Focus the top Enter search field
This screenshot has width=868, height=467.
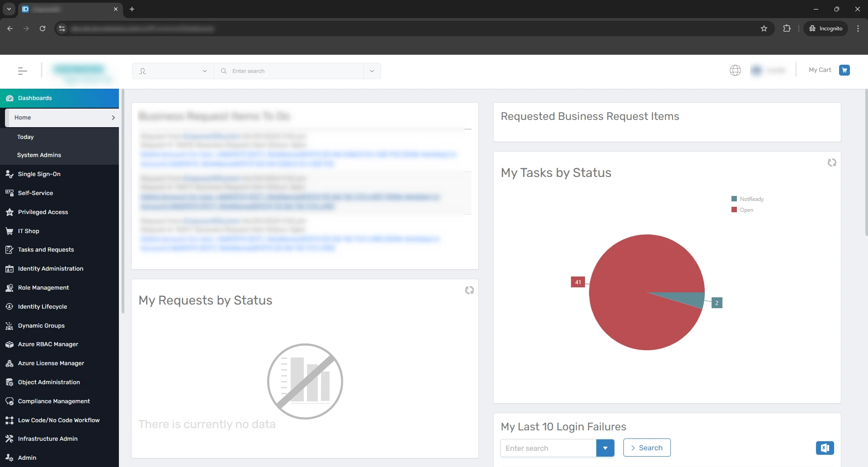click(x=296, y=71)
